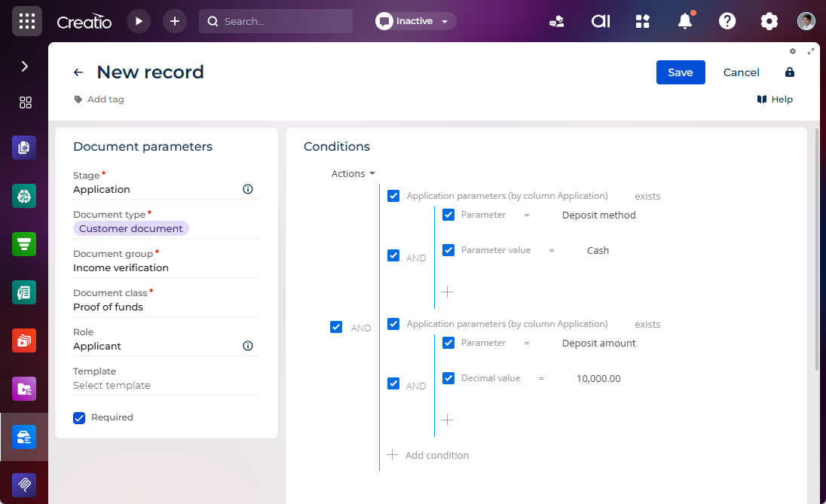This screenshot has width=826, height=504.
Task: Click the Search input field
Action: pos(276,21)
